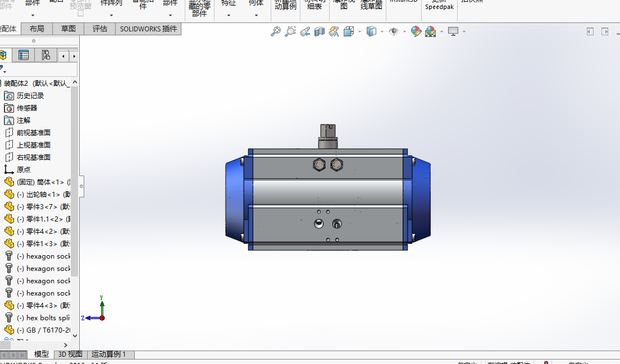Viewport: 620px width, 364px height.
Task: Click the left window pane arrow icon
Action: (x=590, y=31)
